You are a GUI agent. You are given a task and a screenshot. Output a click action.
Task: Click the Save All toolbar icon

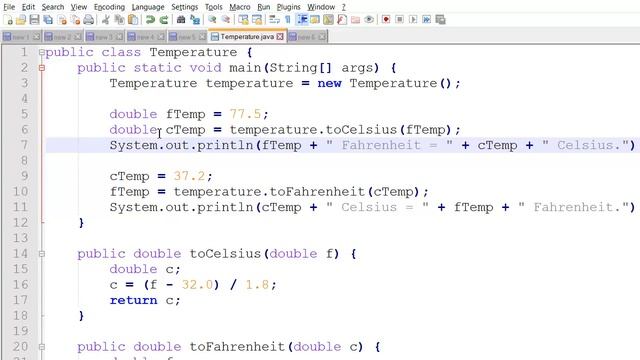point(48,20)
